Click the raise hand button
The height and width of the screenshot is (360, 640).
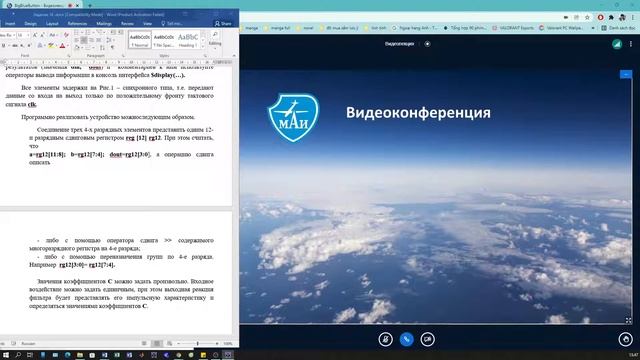[625, 339]
